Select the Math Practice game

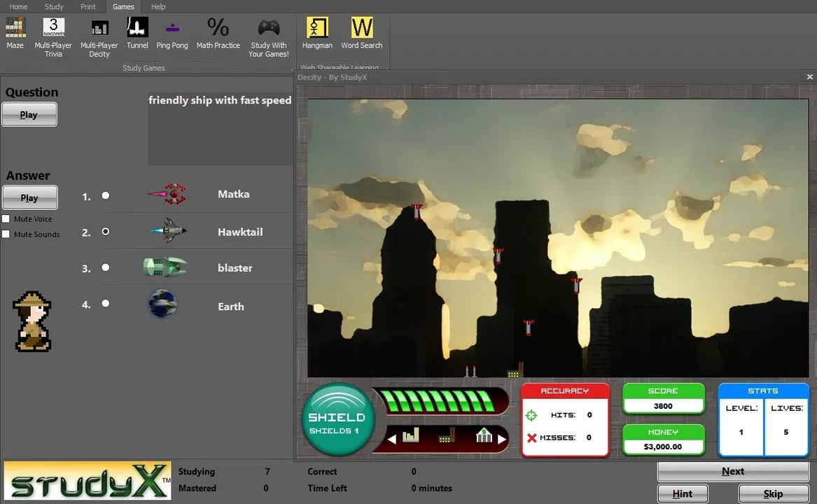pos(218,34)
